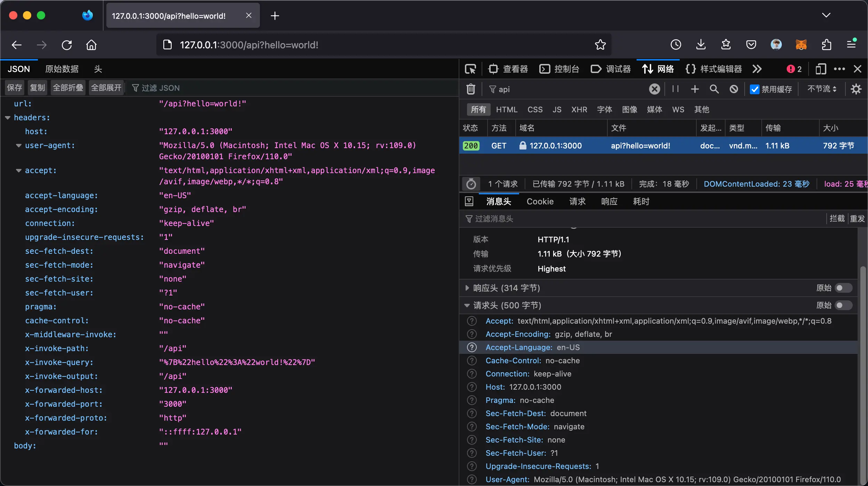Open the 不节流 throttling dropdown
This screenshot has height=486, width=868.
click(x=822, y=89)
